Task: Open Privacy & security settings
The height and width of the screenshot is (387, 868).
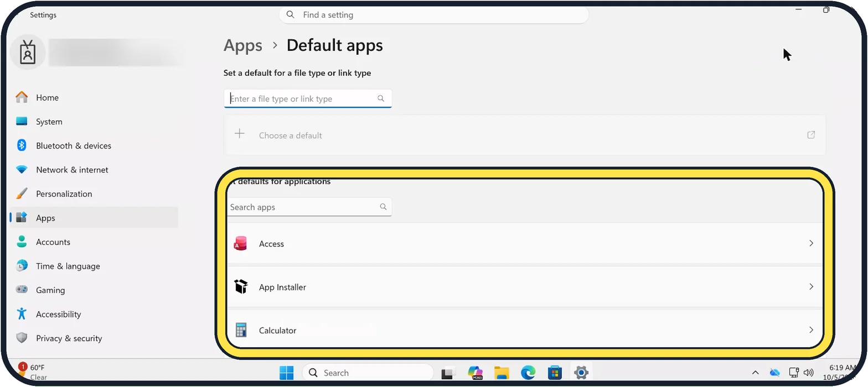Action: tap(94, 338)
